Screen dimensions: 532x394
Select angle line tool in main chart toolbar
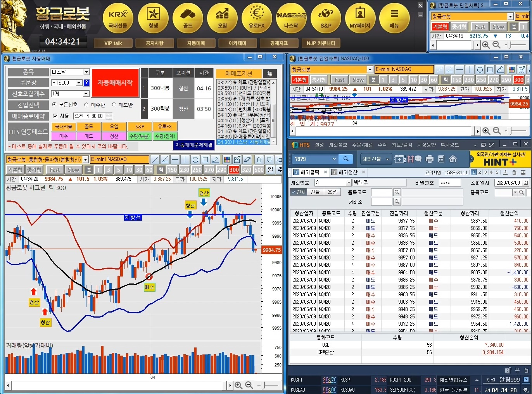click(x=165, y=159)
